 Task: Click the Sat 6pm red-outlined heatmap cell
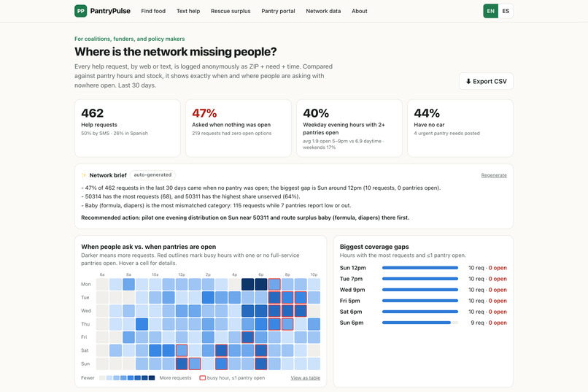pyautogui.click(x=261, y=350)
